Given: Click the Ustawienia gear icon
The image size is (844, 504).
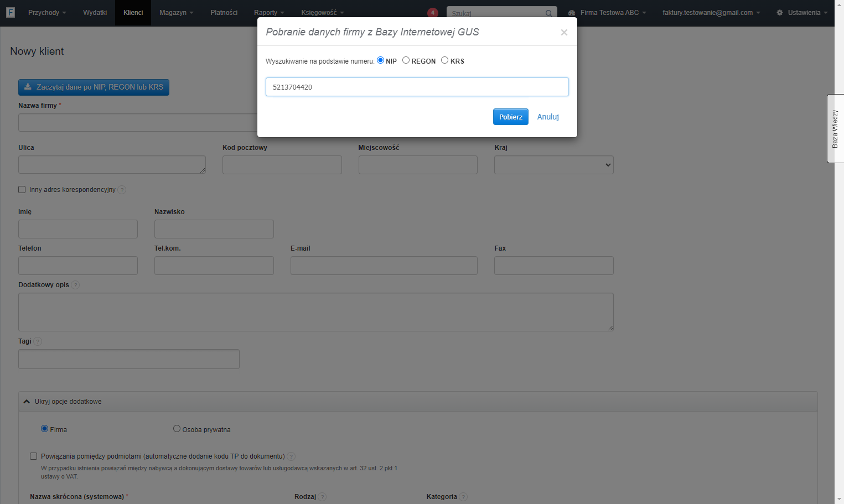Looking at the screenshot, I should 780,13.
